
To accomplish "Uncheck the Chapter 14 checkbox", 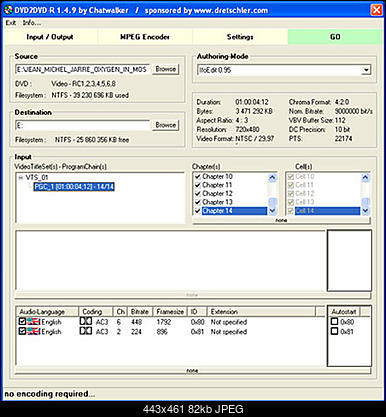I will point(197,211).
